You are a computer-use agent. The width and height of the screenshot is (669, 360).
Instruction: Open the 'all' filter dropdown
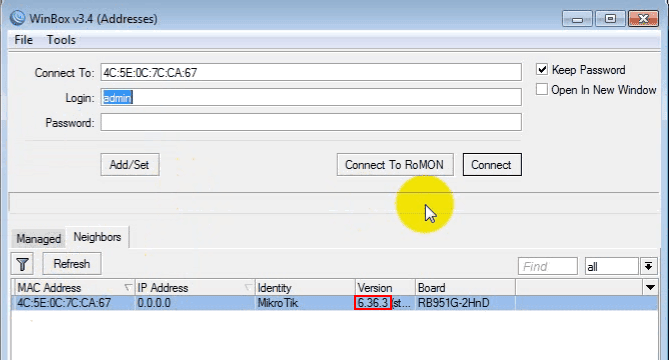point(649,267)
